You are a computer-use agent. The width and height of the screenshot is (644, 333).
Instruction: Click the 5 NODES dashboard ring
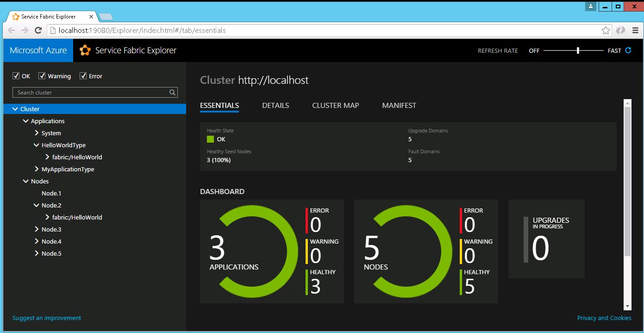coord(407,251)
